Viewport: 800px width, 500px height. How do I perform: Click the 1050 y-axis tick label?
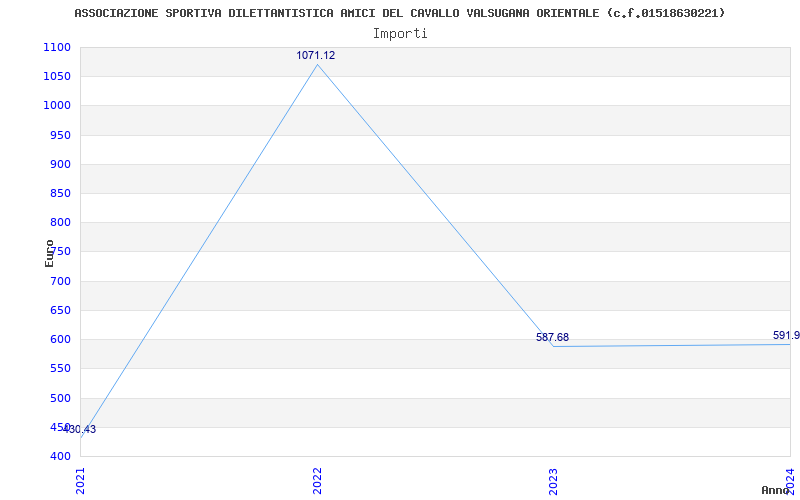point(57,77)
